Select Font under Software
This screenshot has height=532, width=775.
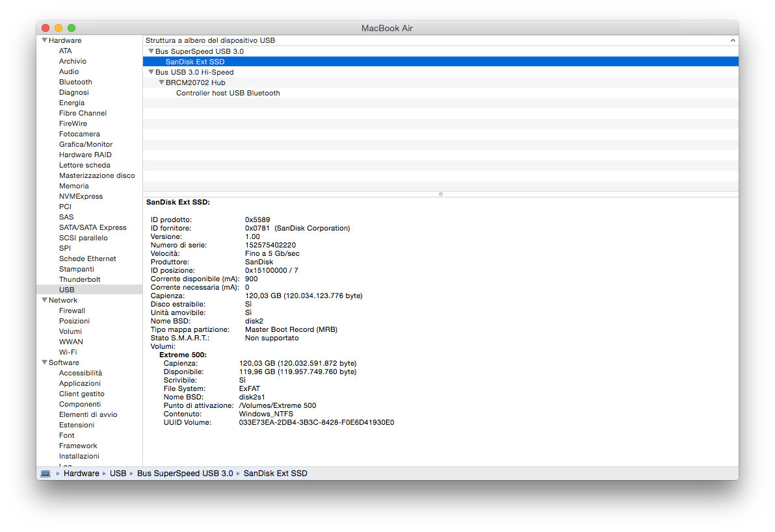pos(67,435)
